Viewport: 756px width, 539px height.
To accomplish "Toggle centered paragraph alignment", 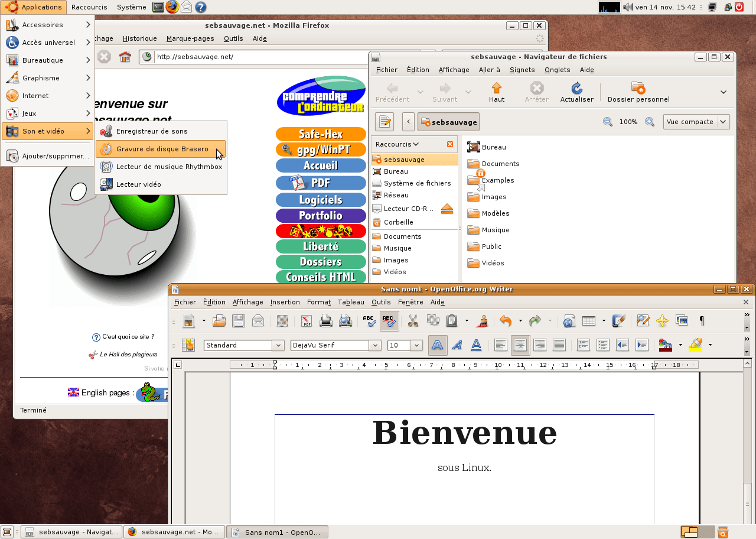I will [x=520, y=345].
